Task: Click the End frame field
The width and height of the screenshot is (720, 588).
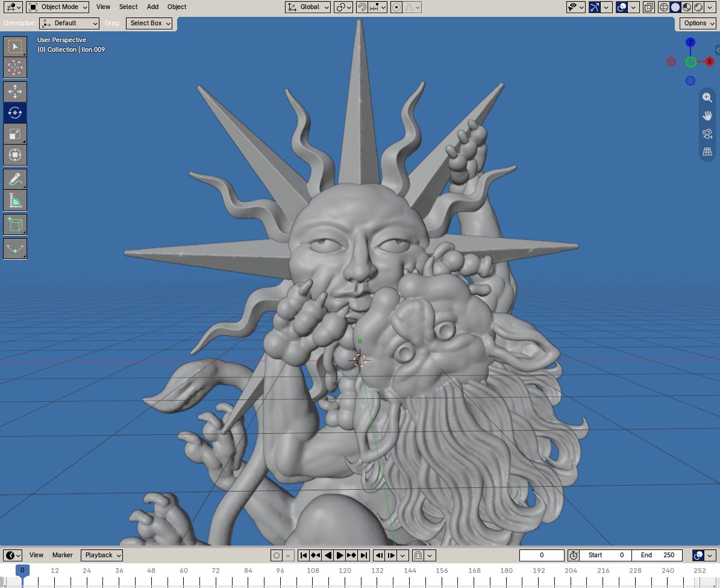Action: 657,555
